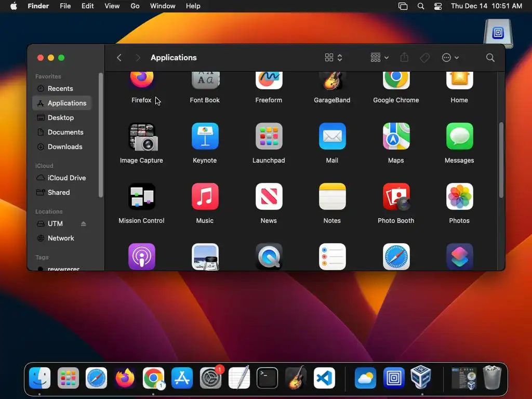Launch Visual Studio Code from the Dock

coord(324,378)
